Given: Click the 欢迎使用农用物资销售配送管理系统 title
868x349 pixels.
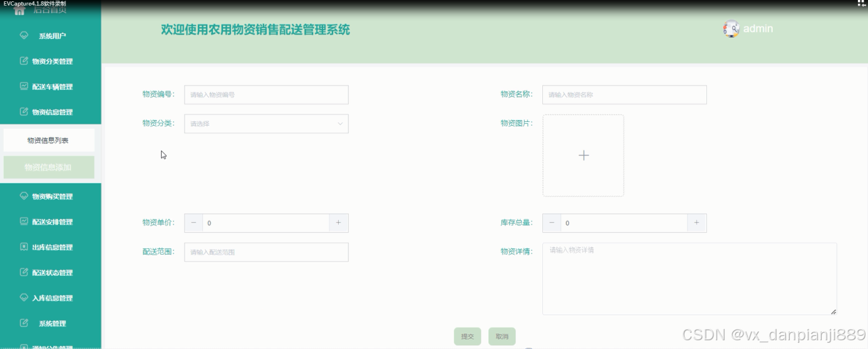Looking at the screenshot, I should point(256,29).
